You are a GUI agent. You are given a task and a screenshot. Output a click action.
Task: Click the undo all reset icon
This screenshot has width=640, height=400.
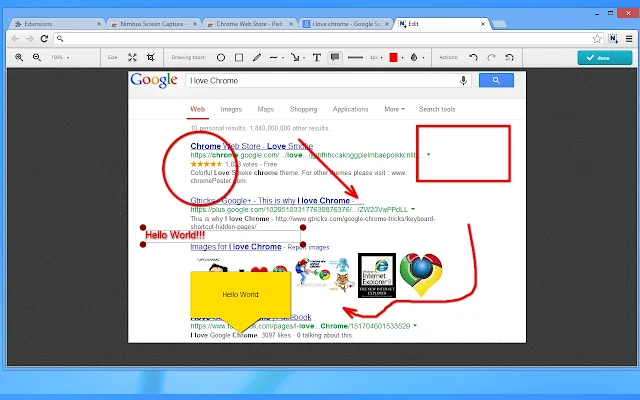coord(509,58)
